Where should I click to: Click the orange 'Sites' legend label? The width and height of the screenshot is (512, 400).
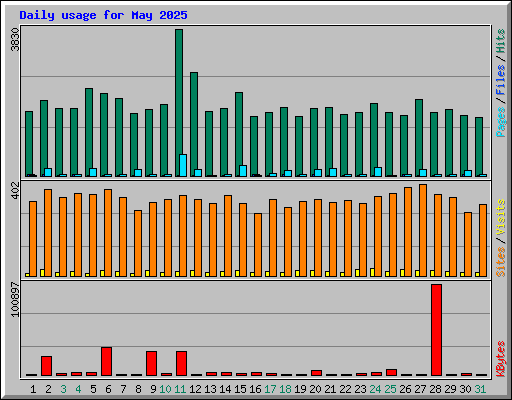(x=500, y=262)
